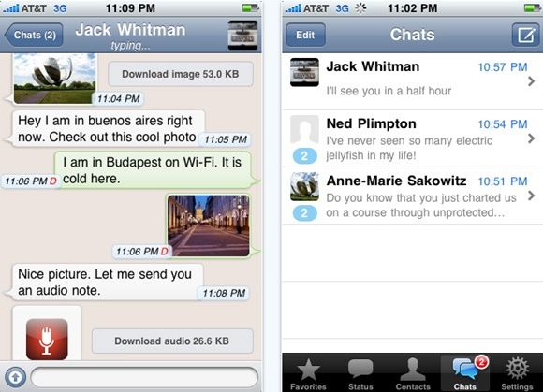Tap the red microphone audio note icon

click(x=47, y=340)
